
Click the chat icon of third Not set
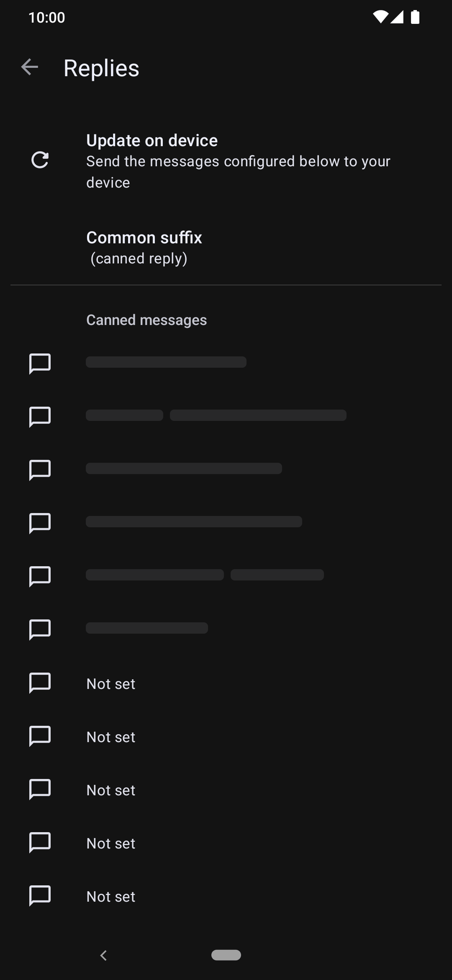tap(40, 789)
